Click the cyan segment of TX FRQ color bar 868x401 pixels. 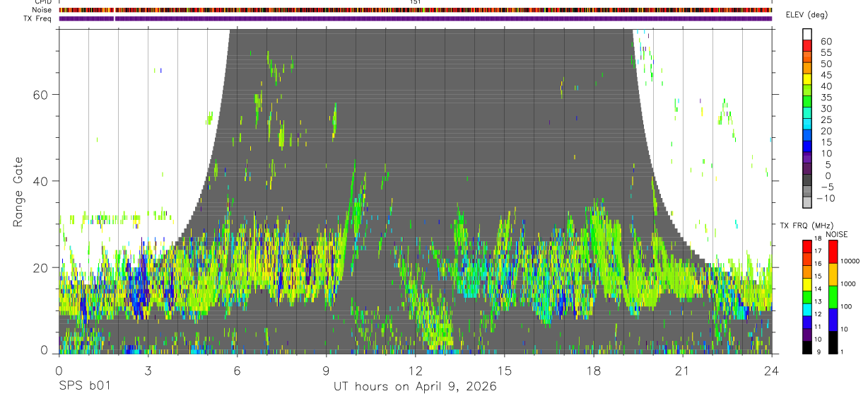pos(807,310)
